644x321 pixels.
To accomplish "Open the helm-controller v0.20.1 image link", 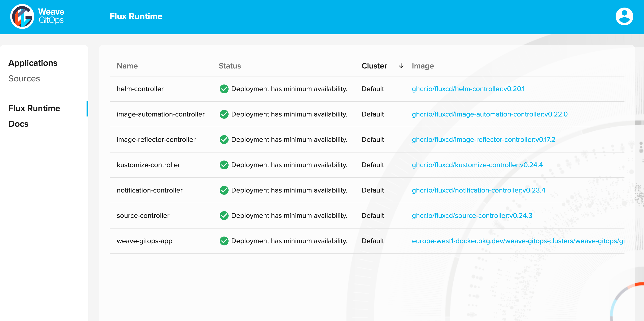I will [x=468, y=89].
